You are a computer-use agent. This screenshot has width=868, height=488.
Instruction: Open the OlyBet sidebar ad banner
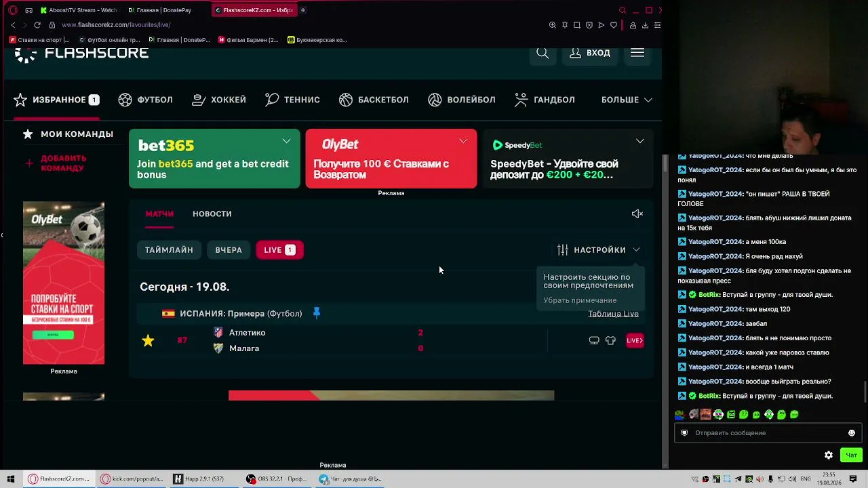[64, 283]
